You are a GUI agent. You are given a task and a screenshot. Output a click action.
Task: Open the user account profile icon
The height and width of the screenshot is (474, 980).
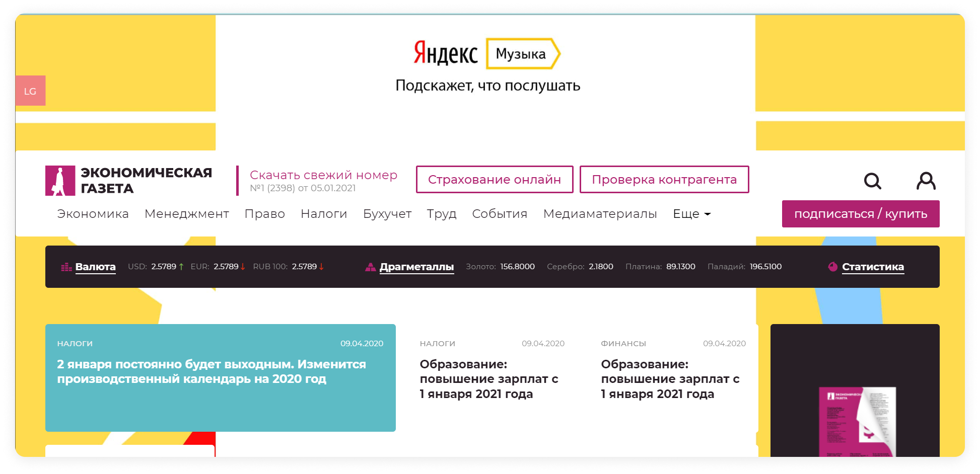tap(926, 181)
